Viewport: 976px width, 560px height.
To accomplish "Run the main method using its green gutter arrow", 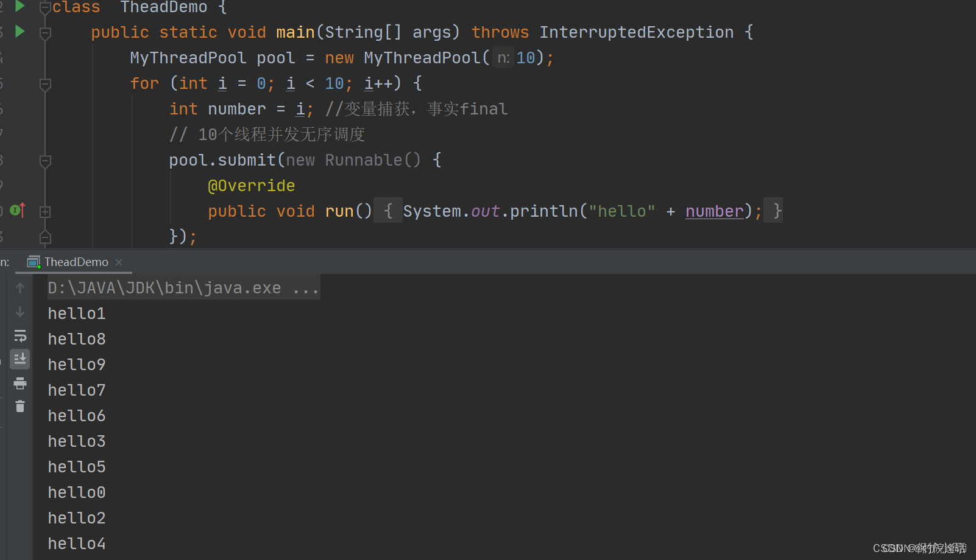I will coord(19,32).
